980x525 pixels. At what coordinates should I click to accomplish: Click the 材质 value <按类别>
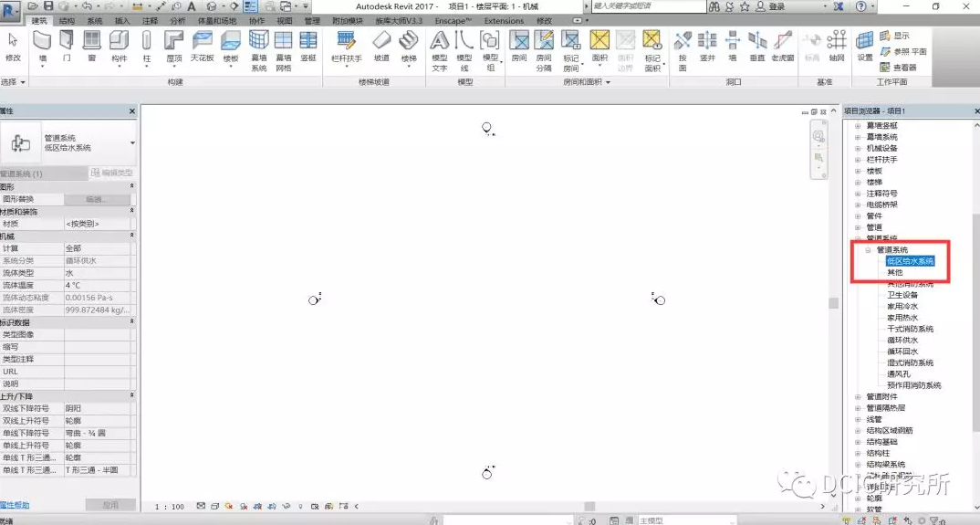(98, 224)
